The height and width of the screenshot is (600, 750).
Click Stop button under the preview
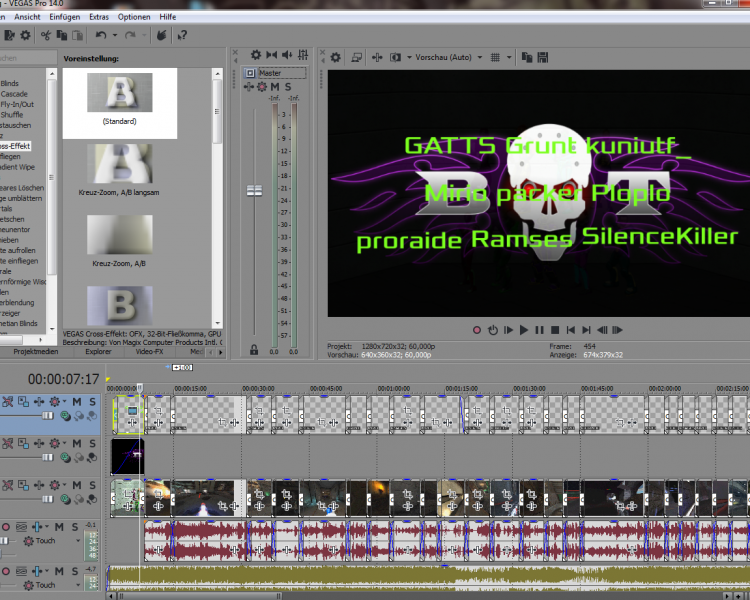555,330
